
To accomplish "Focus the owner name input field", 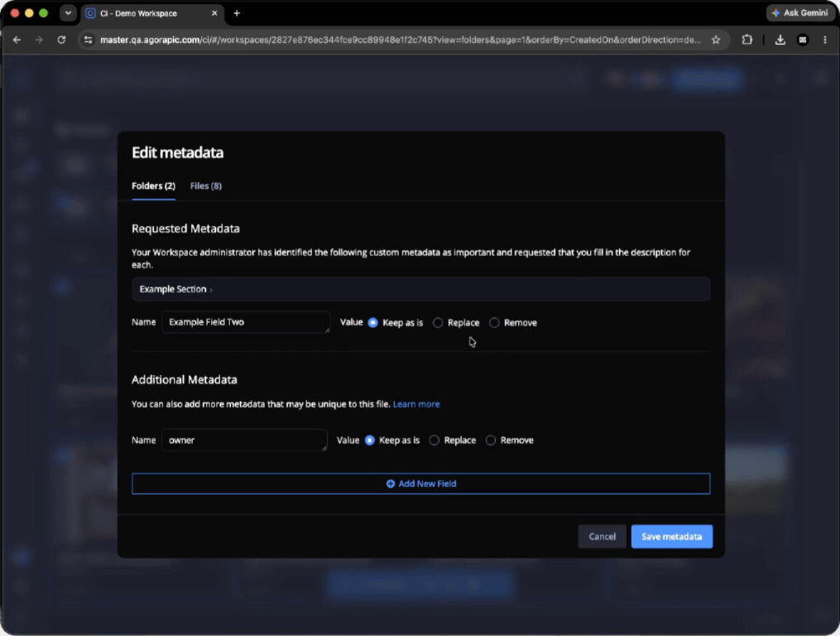I will coord(244,440).
